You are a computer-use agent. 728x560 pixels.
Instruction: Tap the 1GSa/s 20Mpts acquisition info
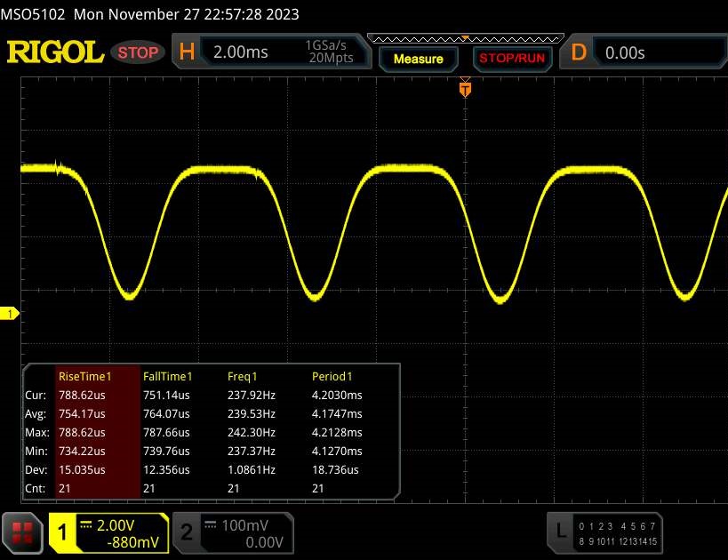click(329, 52)
